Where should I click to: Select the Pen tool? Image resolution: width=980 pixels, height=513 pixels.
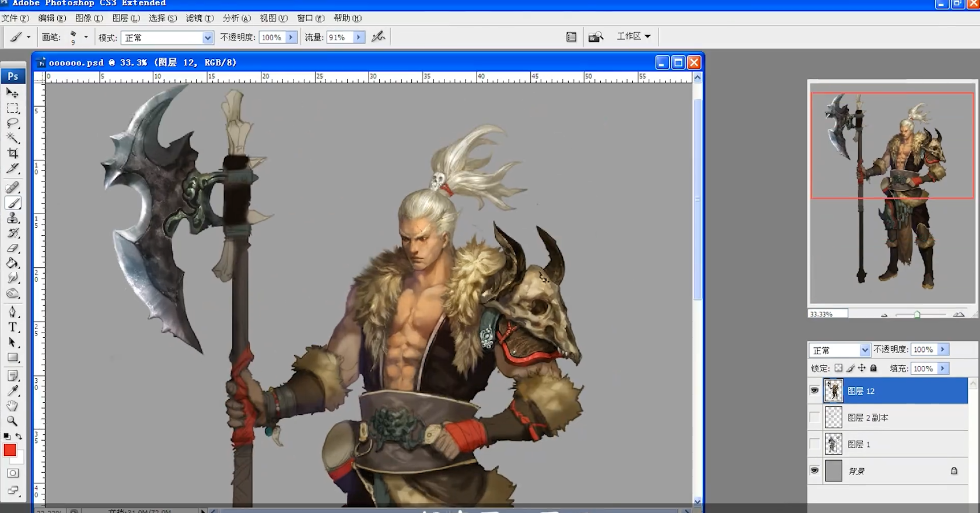[x=12, y=312]
